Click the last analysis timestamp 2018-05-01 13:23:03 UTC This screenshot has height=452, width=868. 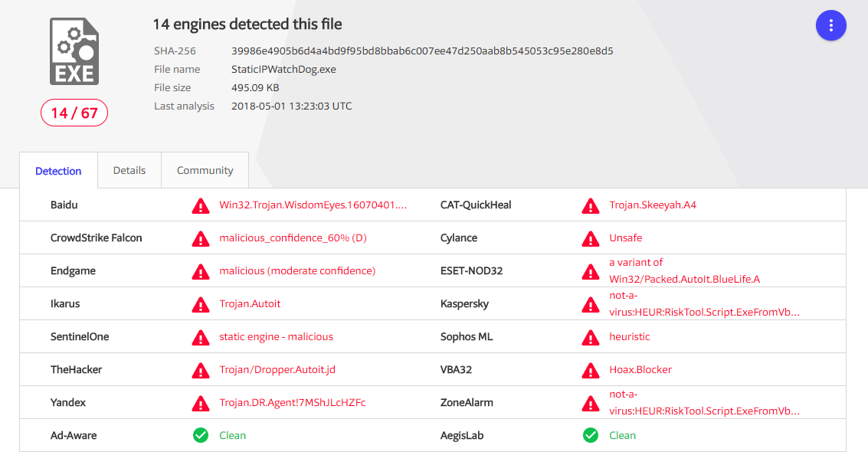point(292,106)
